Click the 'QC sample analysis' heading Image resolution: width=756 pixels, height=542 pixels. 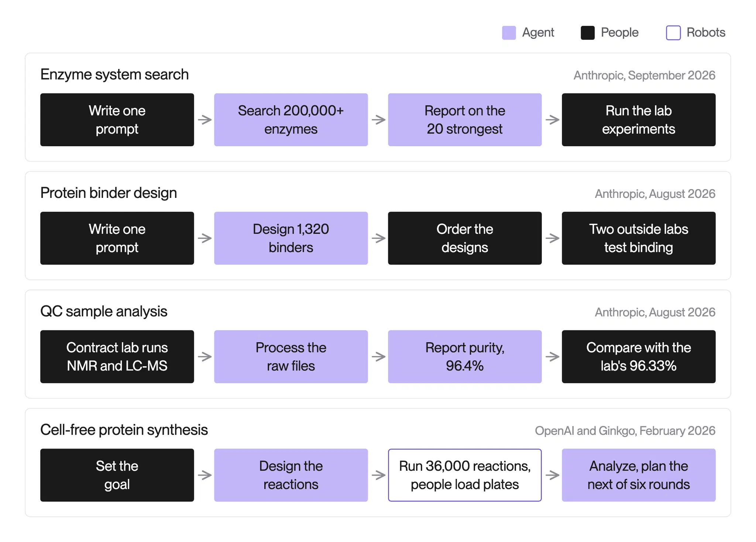(x=104, y=311)
